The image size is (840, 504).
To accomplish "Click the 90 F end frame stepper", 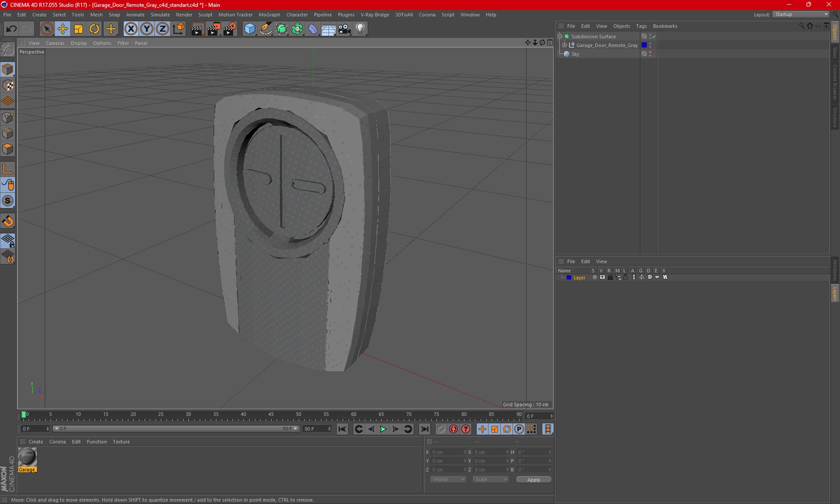I will pos(329,429).
